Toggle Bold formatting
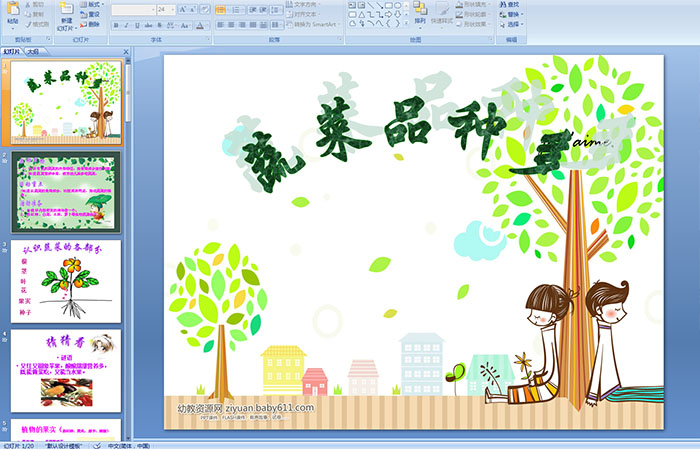700x449 pixels. pos(116,25)
